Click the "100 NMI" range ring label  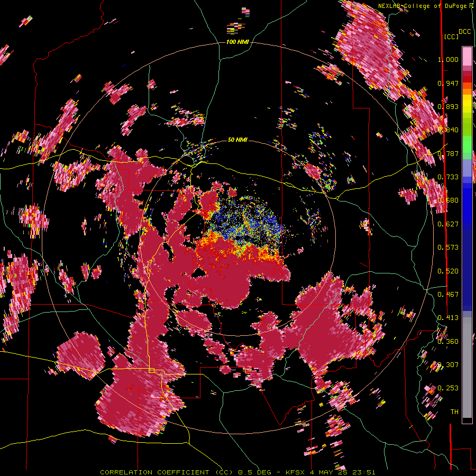pyautogui.click(x=237, y=42)
